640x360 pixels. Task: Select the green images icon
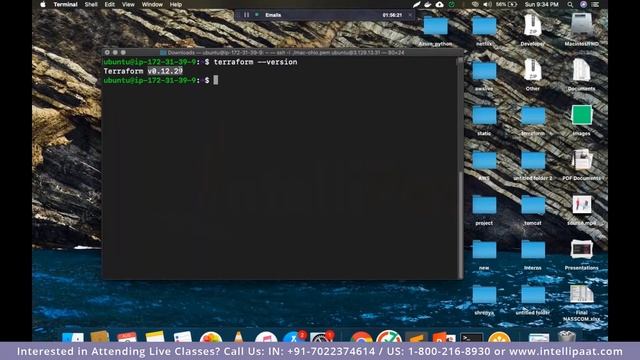(x=582, y=115)
